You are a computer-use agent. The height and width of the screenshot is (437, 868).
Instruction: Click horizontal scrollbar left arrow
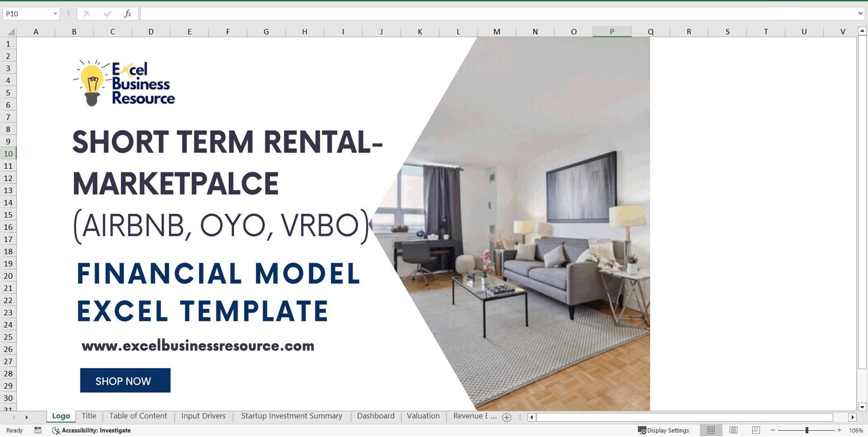pos(532,417)
